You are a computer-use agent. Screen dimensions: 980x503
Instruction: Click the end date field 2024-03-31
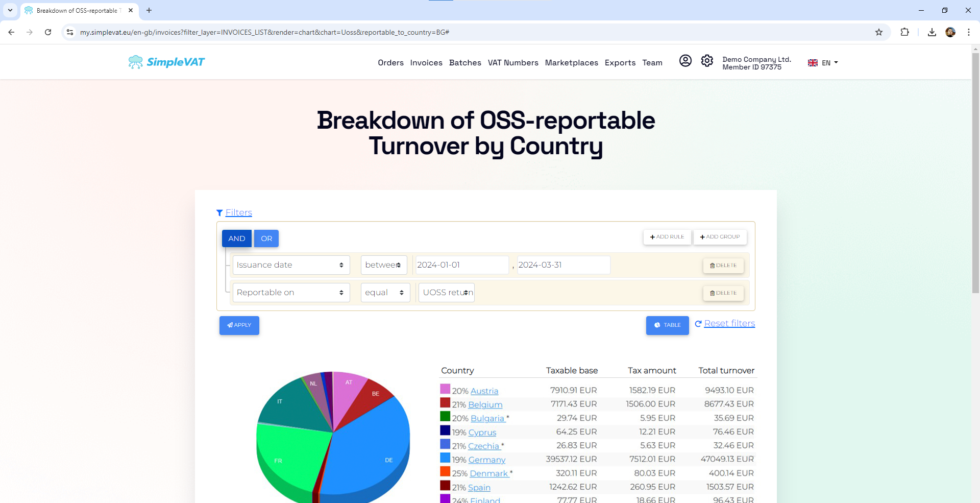point(563,265)
